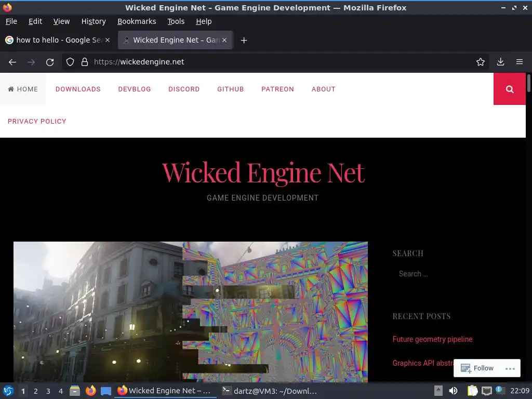The height and width of the screenshot is (399, 532).
Task: Go to the HOME nav item
Action: pyautogui.click(x=23, y=89)
